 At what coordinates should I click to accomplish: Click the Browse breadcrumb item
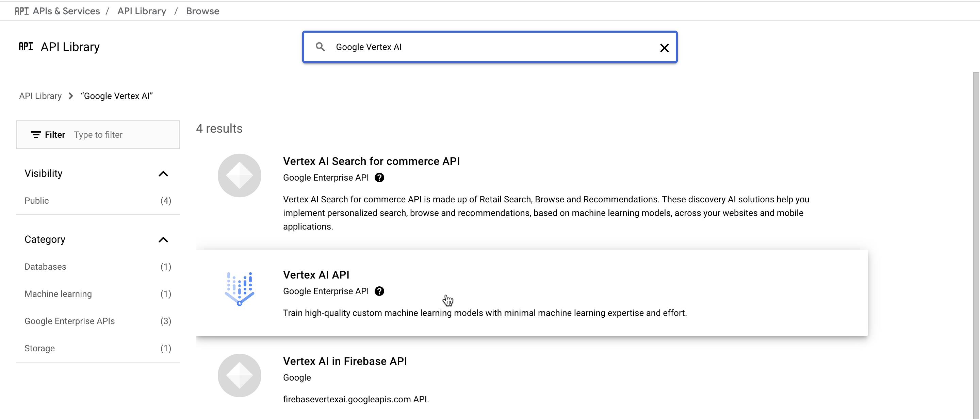(x=202, y=11)
